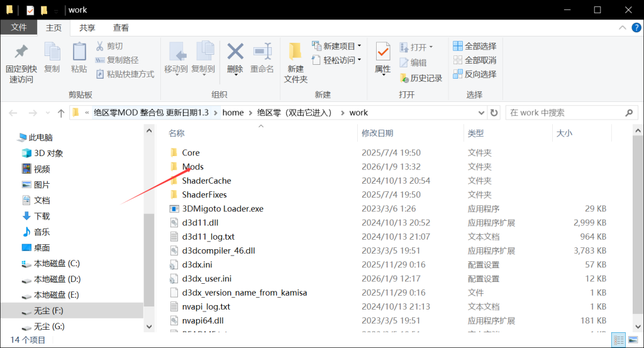Image resolution: width=644 pixels, height=348 pixels.
Task: Click the Rename icon
Action: tap(262, 52)
